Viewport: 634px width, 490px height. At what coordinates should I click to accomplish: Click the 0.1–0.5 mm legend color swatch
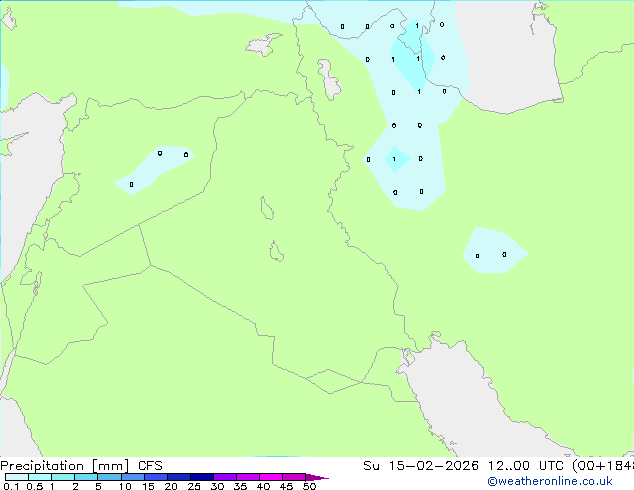point(17,477)
